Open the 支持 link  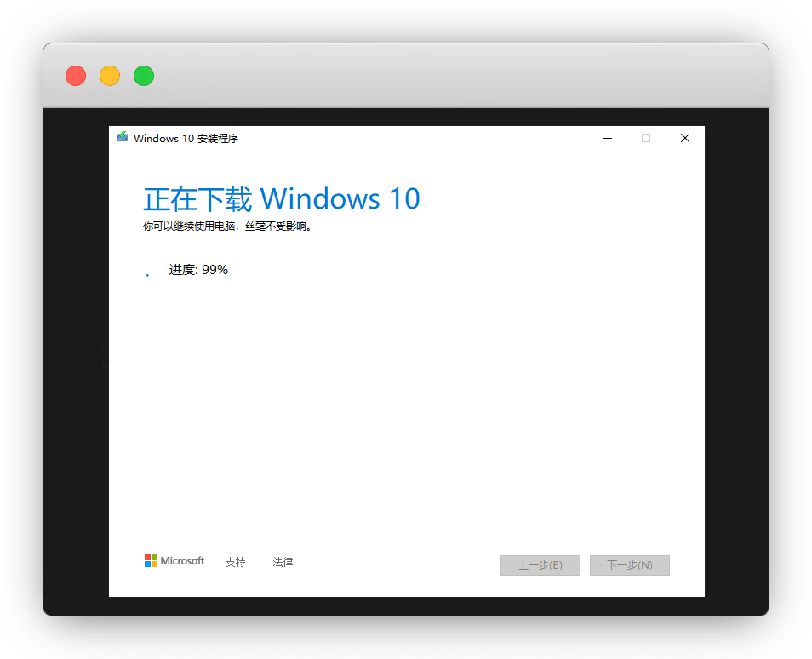(x=235, y=562)
